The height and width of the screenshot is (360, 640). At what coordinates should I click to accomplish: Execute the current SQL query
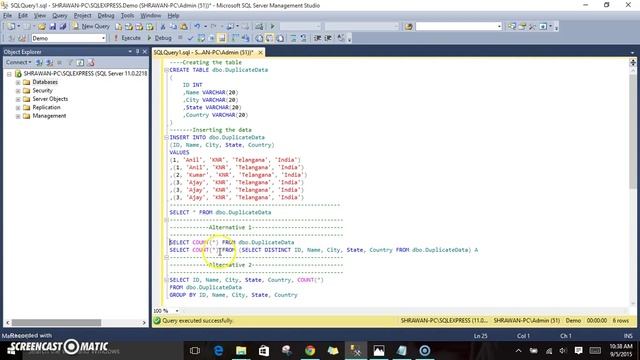(x=127, y=38)
